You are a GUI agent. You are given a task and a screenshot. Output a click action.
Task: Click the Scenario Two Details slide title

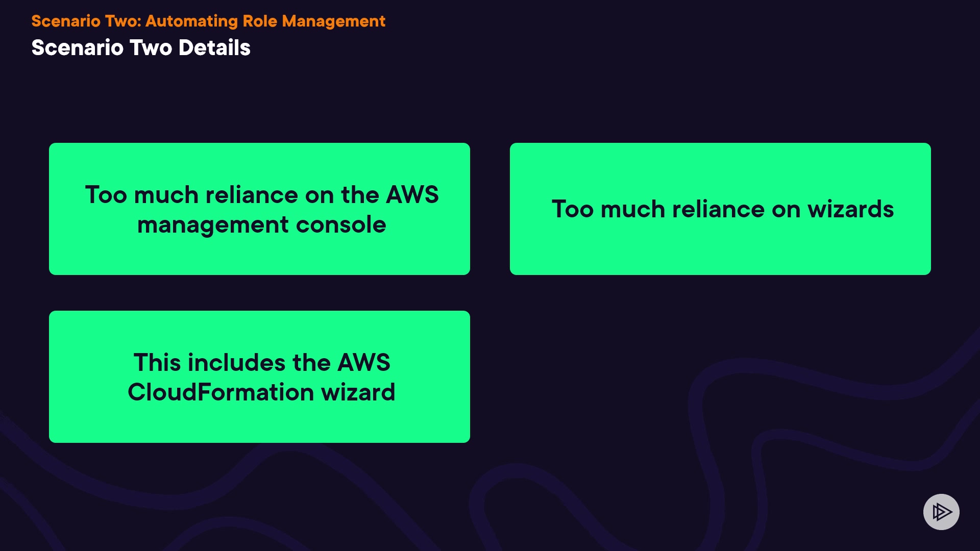tap(141, 47)
